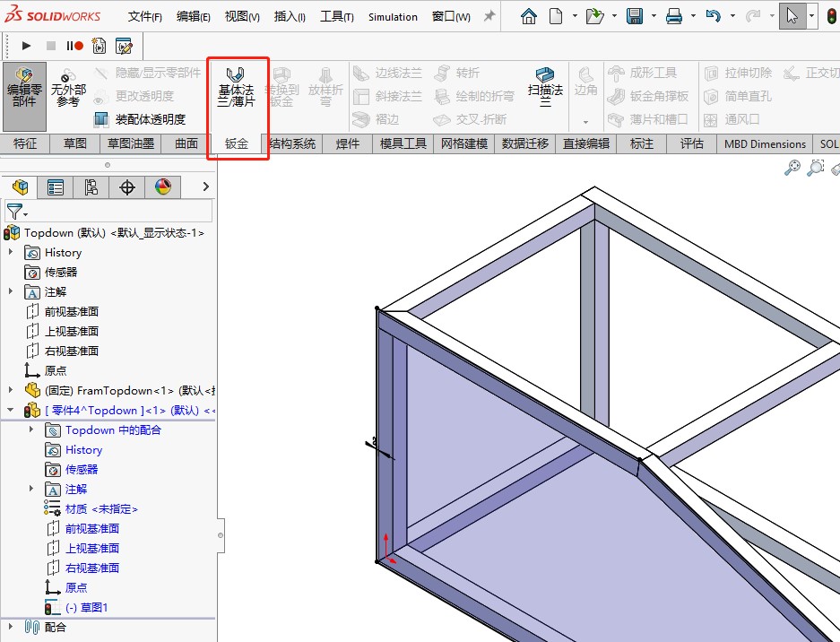Print using the printer icon
840x642 pixels.
[x=674, y=16]
